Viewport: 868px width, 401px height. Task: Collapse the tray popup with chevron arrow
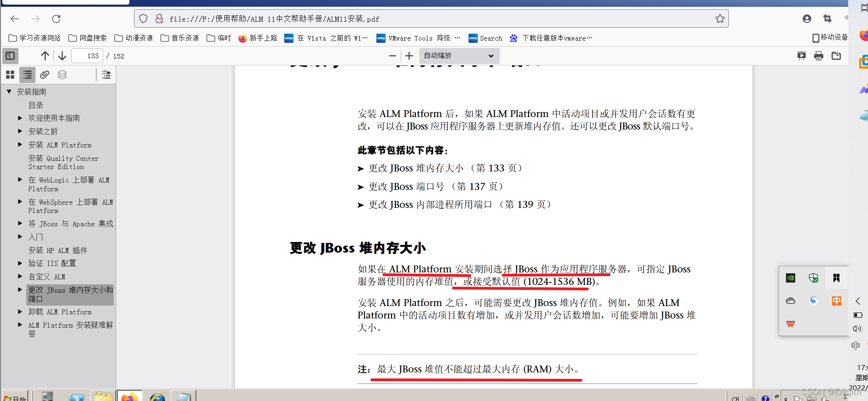(x=858, y=301)
